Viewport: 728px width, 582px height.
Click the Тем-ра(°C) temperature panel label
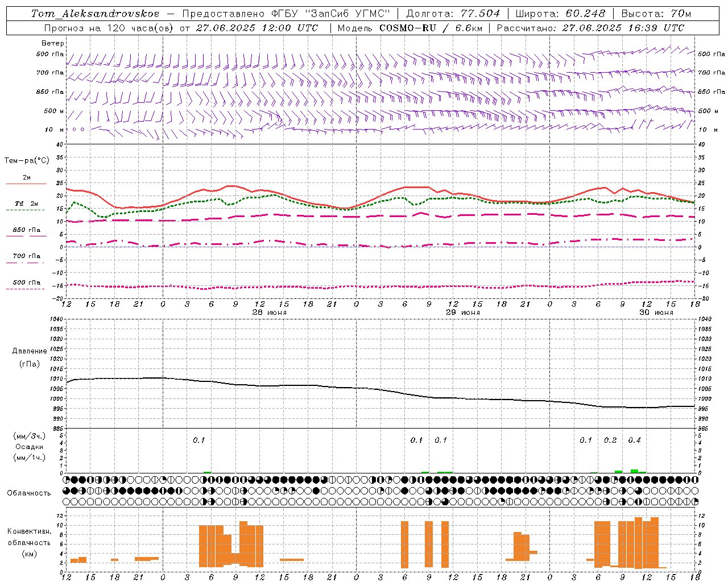[27, 161]
